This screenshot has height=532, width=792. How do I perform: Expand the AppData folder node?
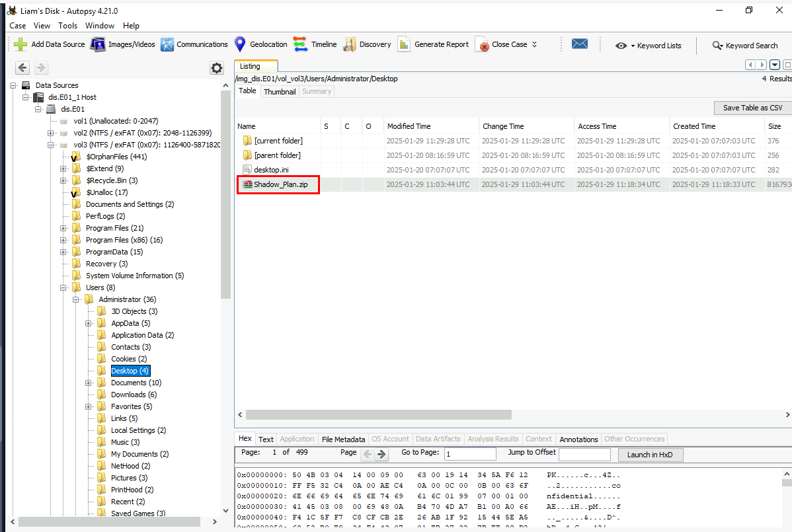point(89,323)
